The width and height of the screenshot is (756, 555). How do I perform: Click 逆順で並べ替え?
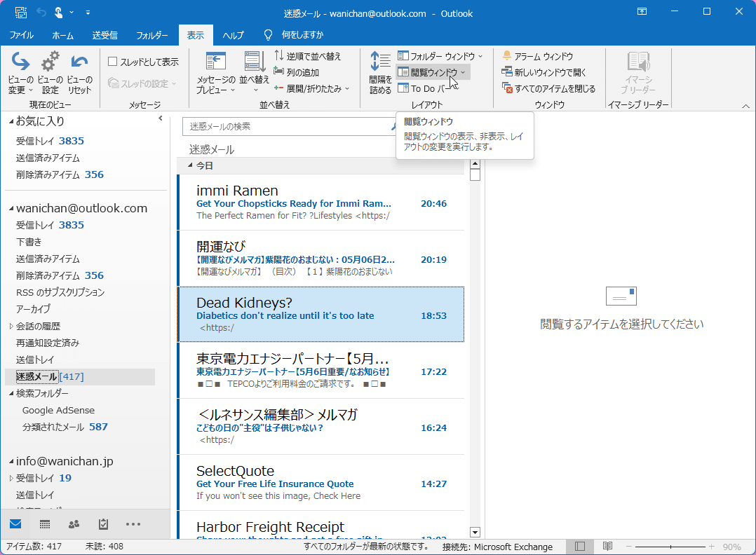tap(308, 56)
